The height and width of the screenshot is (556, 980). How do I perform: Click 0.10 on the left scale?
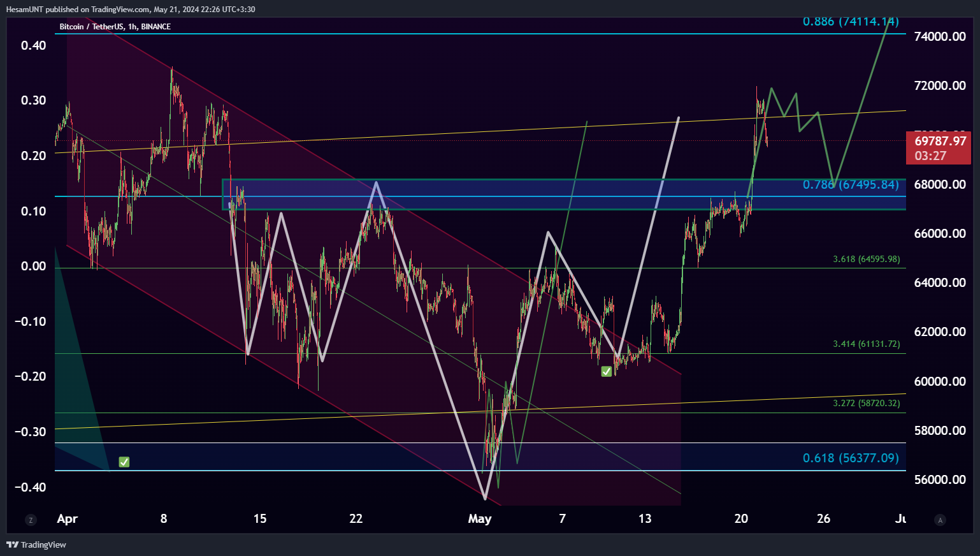33,211
